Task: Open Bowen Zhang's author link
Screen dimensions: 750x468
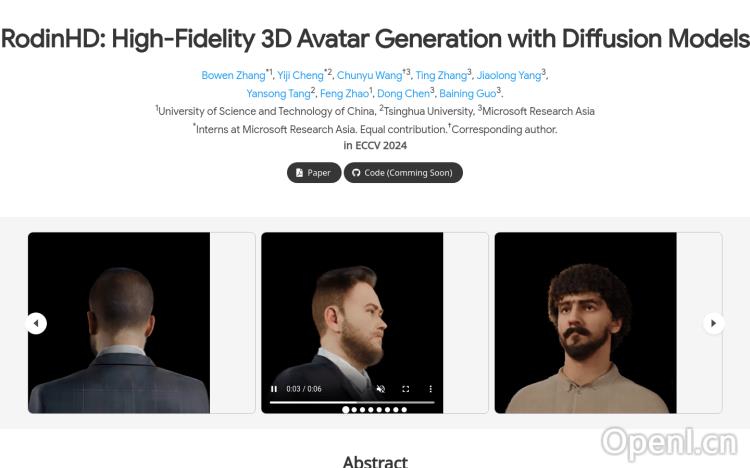Action: [x=233, y=75]
